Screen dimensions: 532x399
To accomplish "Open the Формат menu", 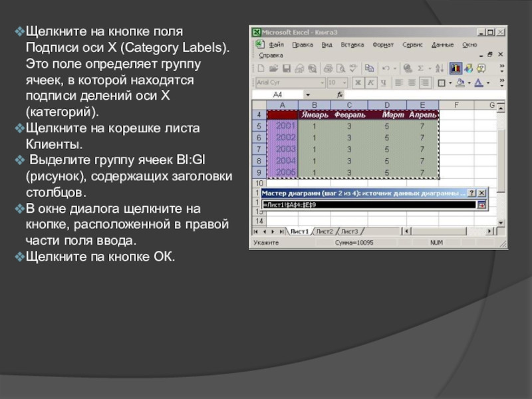I will coord(383,45).
